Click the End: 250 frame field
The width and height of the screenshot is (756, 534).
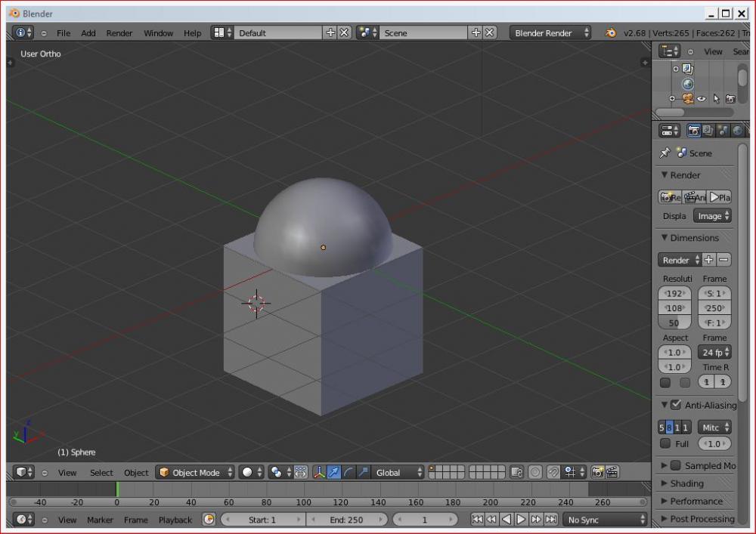click(x=346, y=520)
